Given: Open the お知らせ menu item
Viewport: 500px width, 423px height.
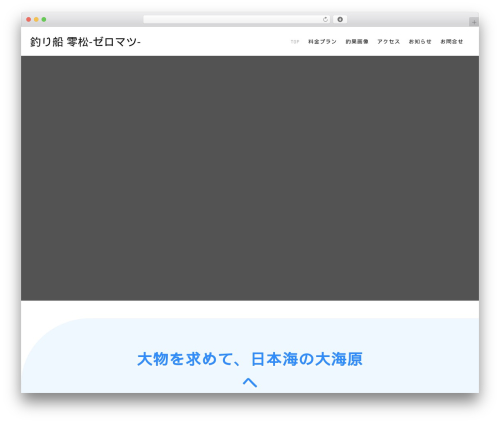Looking at the screenshot, I should point(420,42).
